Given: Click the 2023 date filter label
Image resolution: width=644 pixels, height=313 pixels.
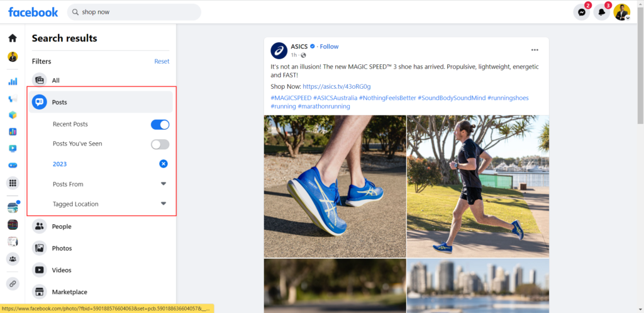Looking at the screenshot, I should click(x=60, y=164).
